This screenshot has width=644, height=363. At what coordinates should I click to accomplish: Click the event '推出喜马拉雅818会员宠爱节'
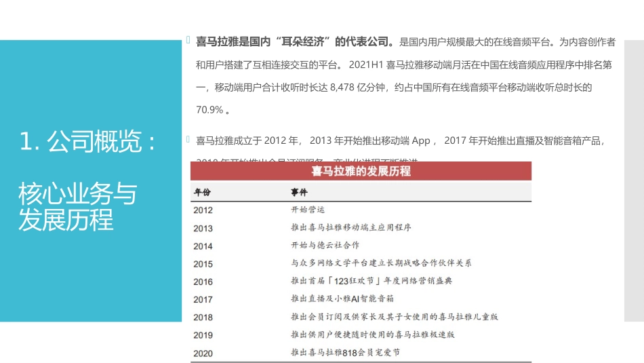coord(346,352)
